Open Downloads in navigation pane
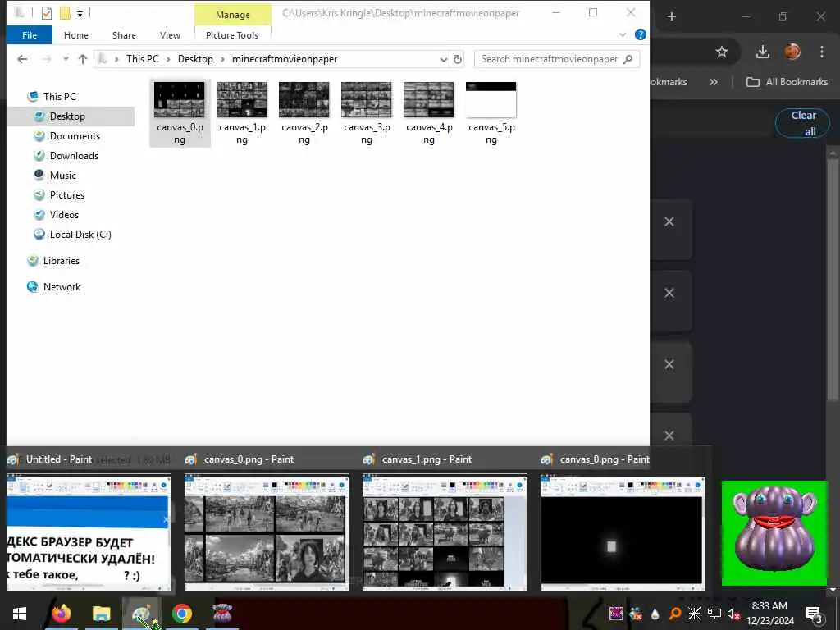840x630 pixels. (74, 156)
